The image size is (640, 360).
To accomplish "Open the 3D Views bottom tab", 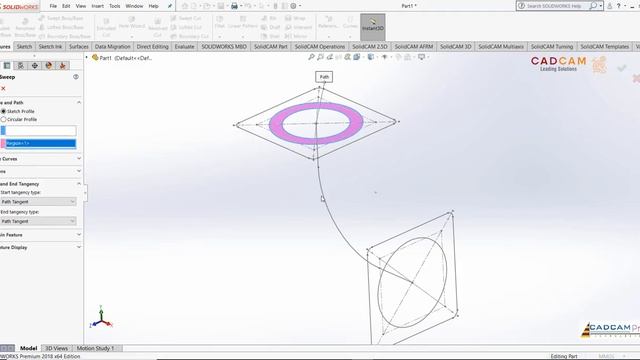I will pyautogui.click(x=56, y=348).
